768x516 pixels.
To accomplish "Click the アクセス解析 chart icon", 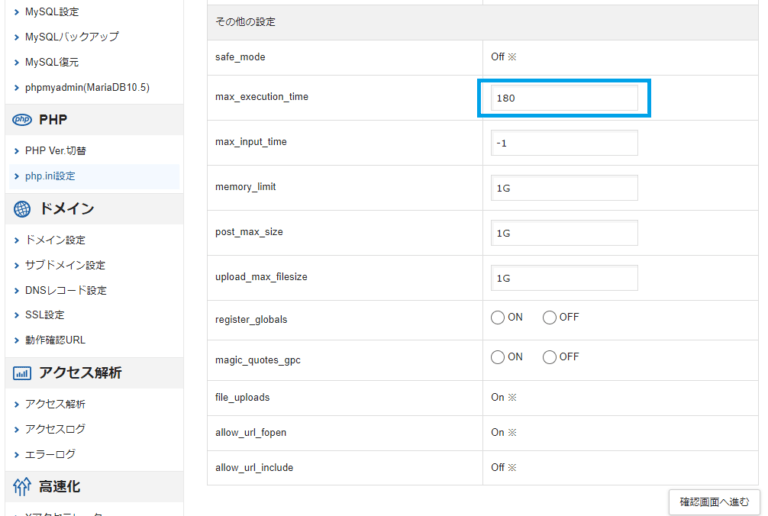I will coord(22,373).
